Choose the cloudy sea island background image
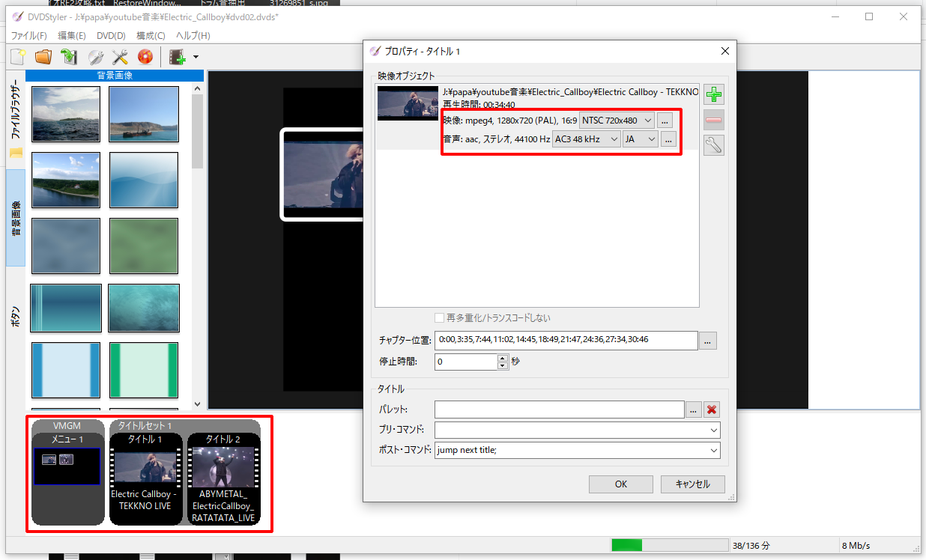This screenshot has height=560, width=926. point(67,115)
